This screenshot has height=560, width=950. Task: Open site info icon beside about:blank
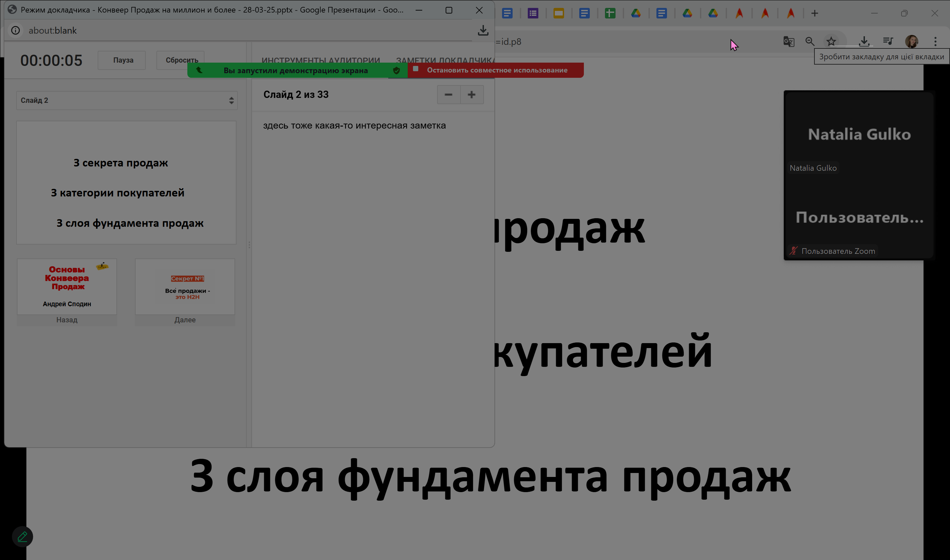pos(16,30)
